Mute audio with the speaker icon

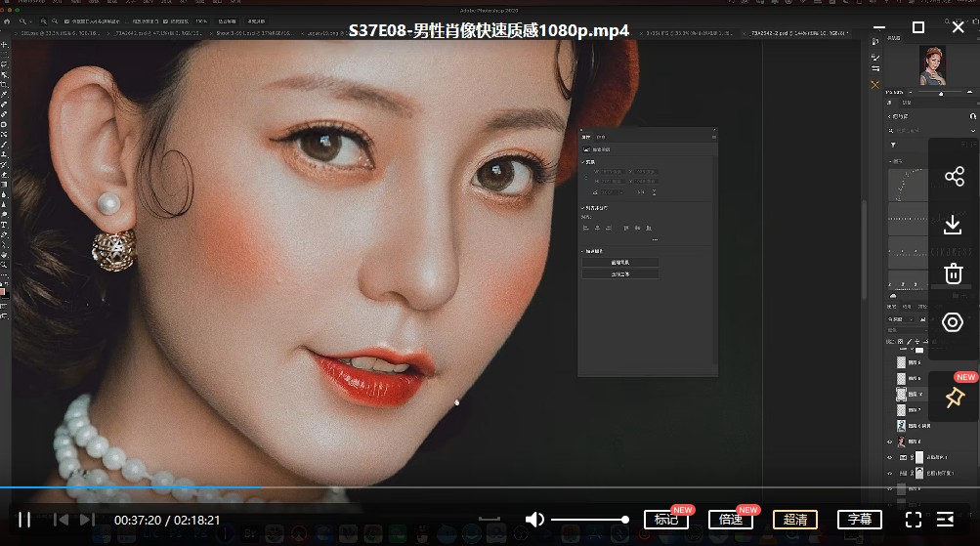[534, 520]
